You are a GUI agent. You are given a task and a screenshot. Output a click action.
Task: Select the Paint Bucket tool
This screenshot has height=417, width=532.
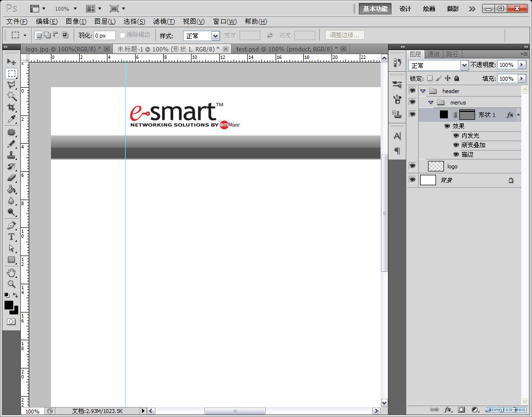click(11, 189)
